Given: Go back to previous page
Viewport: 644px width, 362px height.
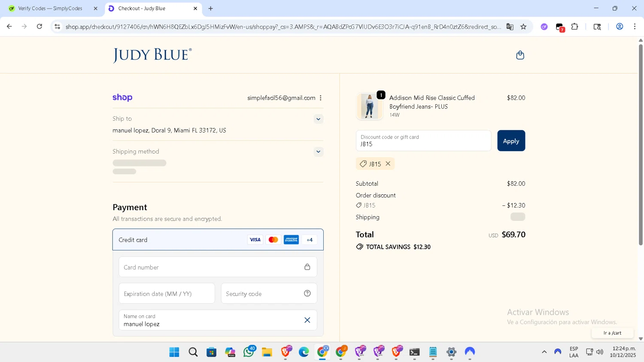Looking at the screenshot, I should tap(9, 27).
